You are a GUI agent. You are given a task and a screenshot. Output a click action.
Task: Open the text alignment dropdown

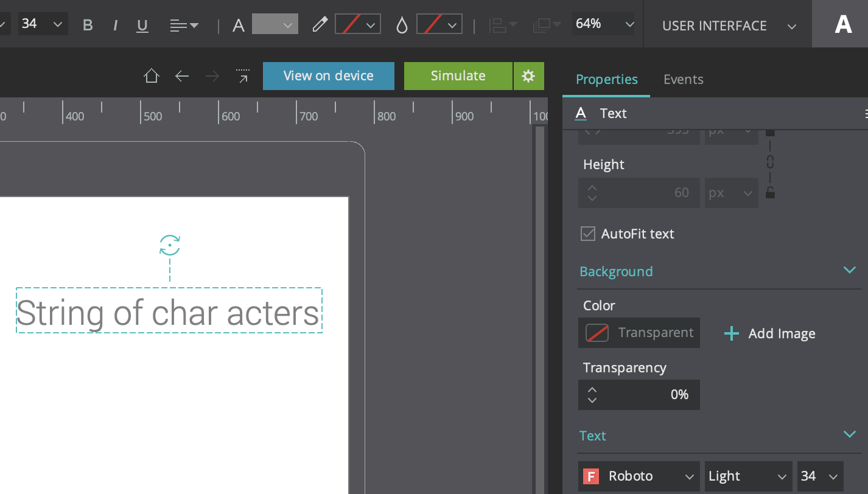[184, 25]
